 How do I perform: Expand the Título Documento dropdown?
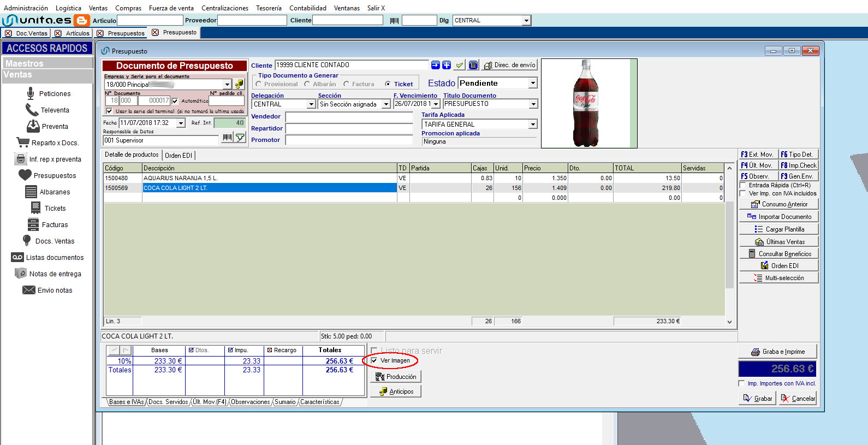coord(533,104)
